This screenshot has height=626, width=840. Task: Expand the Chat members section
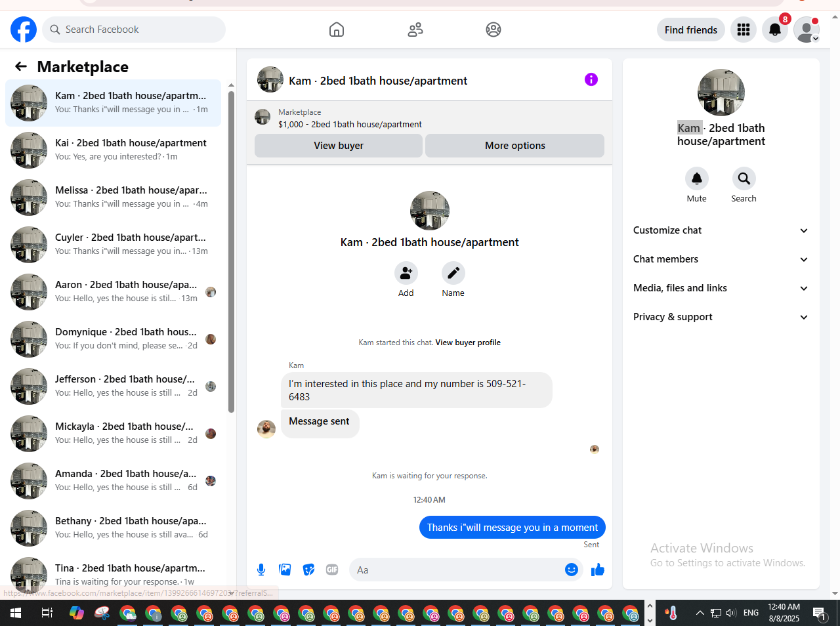[721, 259]
